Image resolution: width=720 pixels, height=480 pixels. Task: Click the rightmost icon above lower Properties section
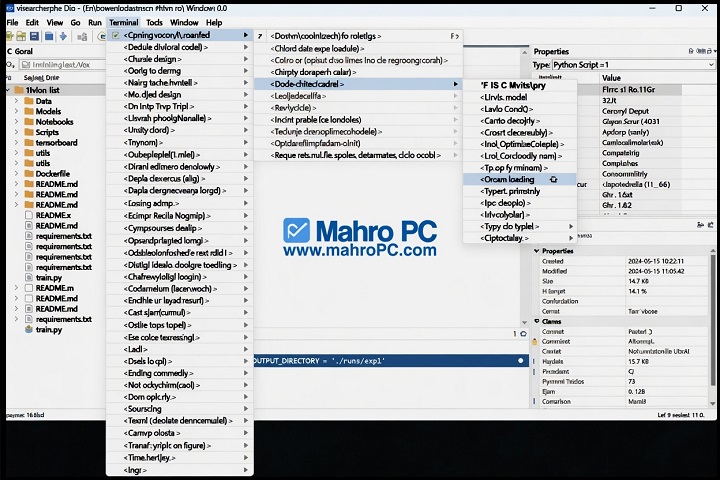[x=711, y=225]
